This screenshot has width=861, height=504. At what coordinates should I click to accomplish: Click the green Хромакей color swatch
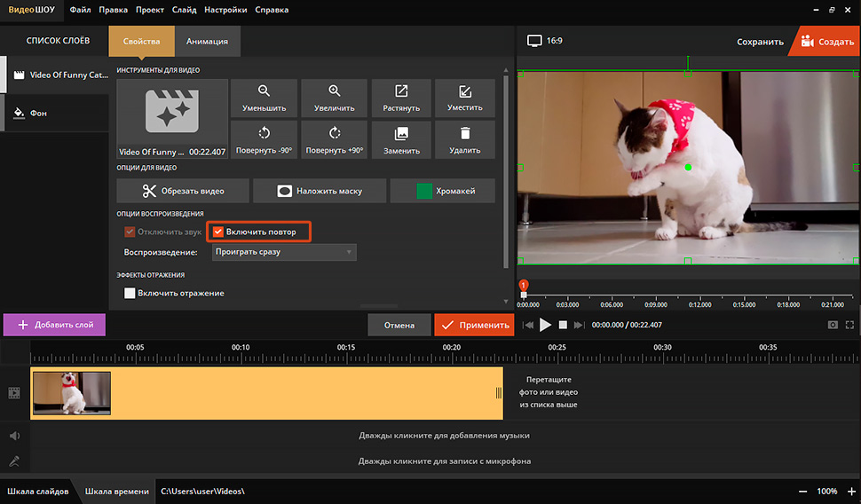(424, 191)
